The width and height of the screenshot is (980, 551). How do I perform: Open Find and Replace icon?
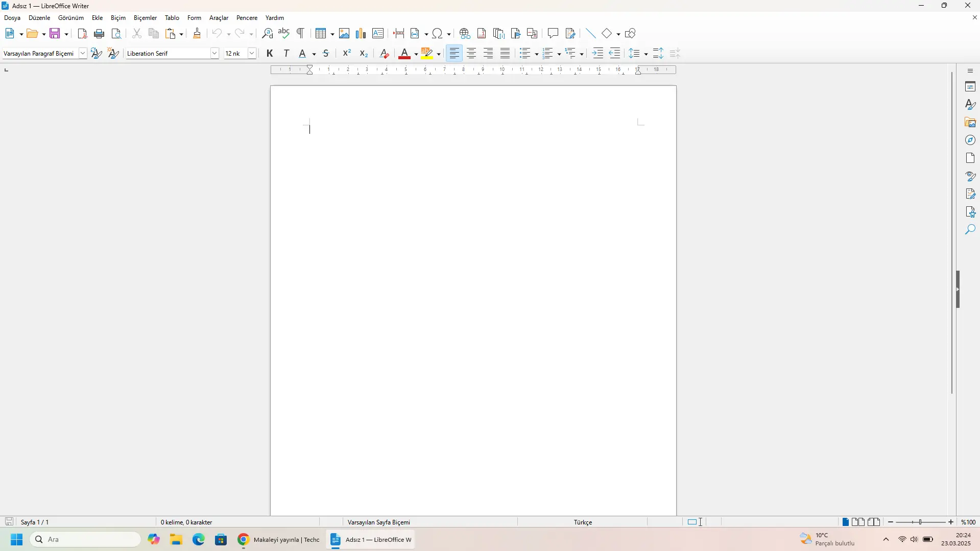click(x=267, y=34)
